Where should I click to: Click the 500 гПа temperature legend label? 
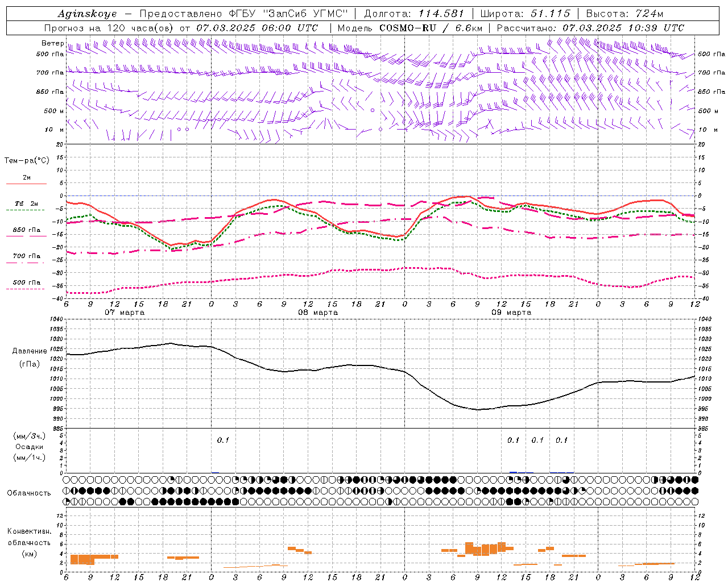[27, 282]
